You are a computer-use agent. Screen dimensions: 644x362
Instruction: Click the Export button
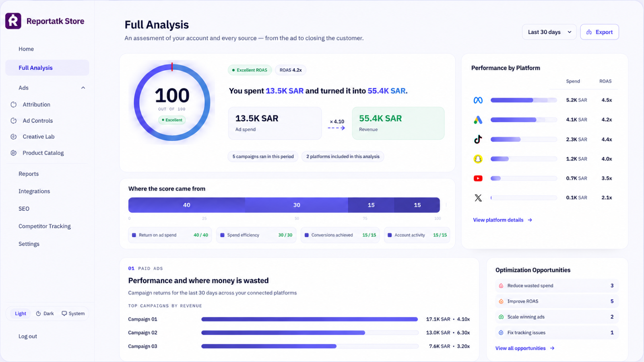pos(599,32)
